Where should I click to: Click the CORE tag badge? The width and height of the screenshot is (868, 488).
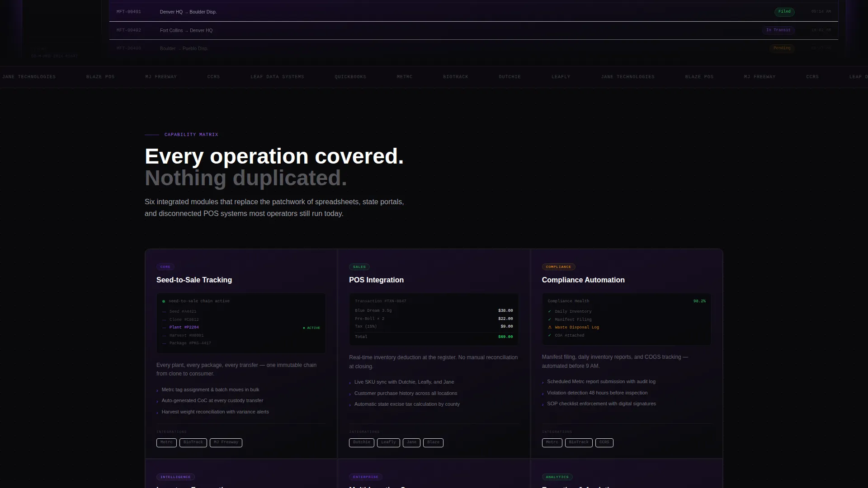point(165,267)
